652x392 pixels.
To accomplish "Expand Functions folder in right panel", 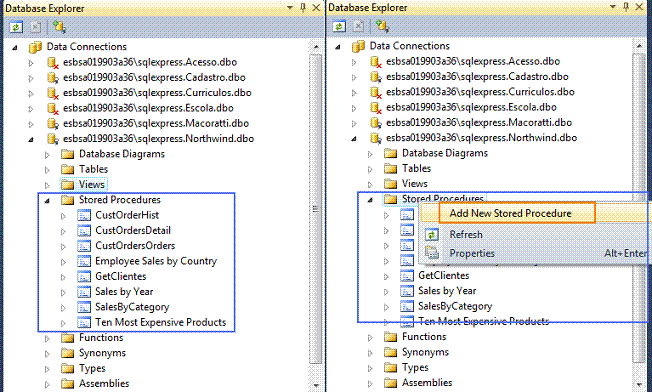I will (370, 338).
